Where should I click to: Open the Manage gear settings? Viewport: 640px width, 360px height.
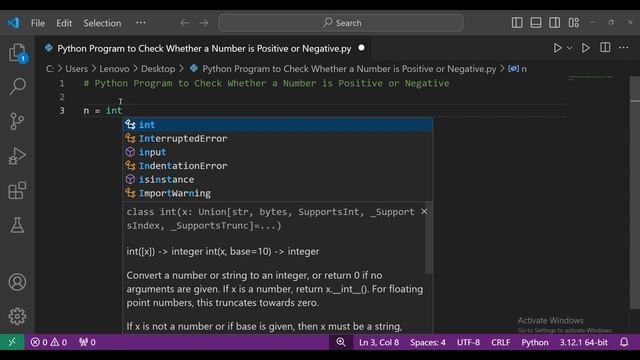(x=17, y=316)
